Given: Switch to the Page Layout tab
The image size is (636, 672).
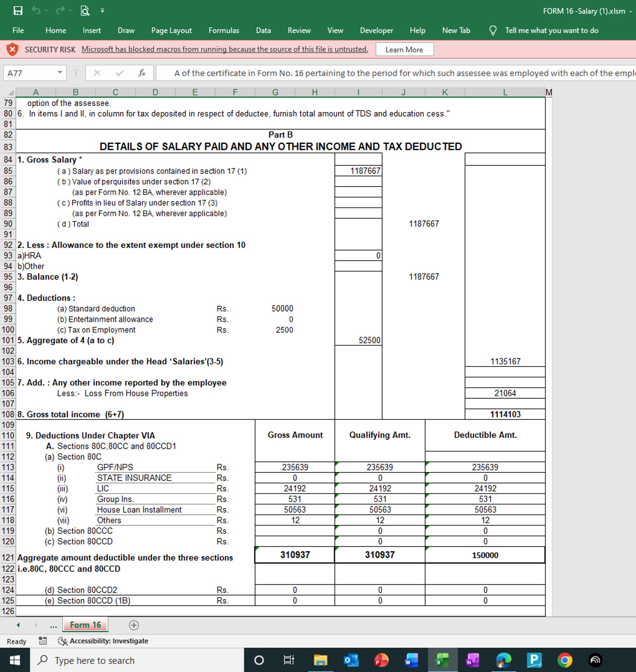Looking at the screenshot, I should [171, 30].
